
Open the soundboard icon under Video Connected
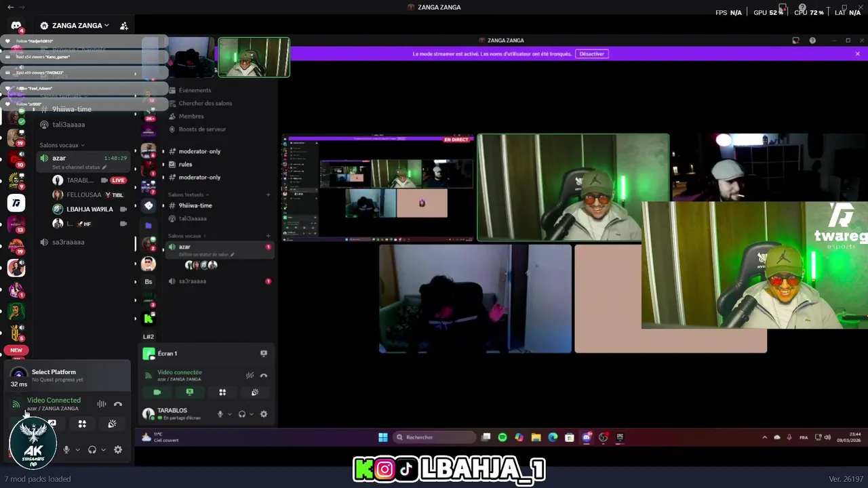pyautogui.click(x=112, y=424)
